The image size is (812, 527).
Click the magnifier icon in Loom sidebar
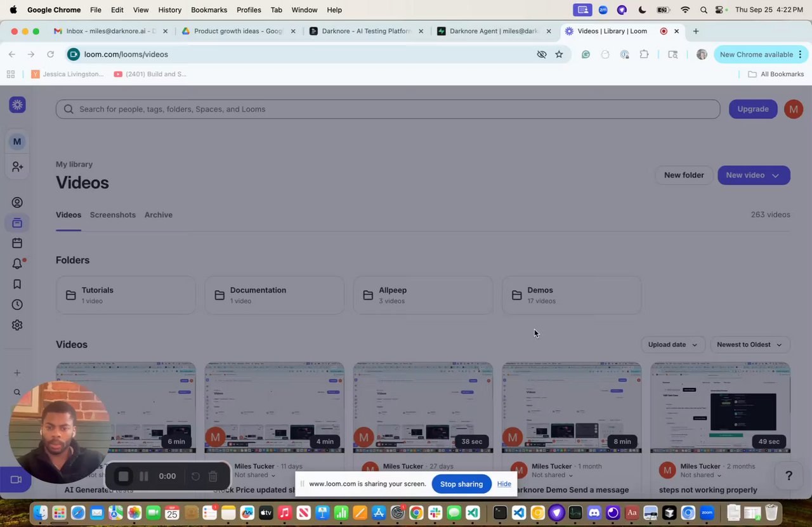(17, 392)
